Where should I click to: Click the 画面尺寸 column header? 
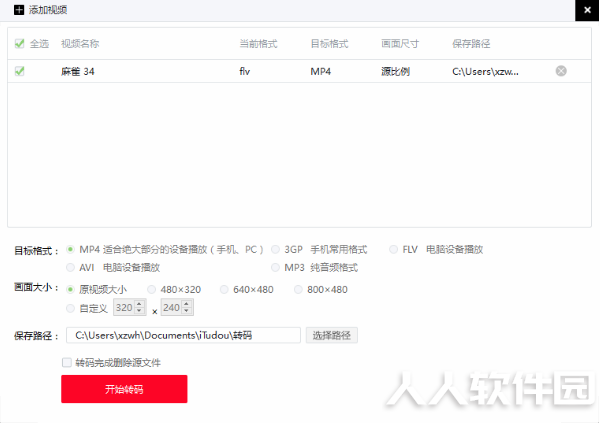(400, 44)
